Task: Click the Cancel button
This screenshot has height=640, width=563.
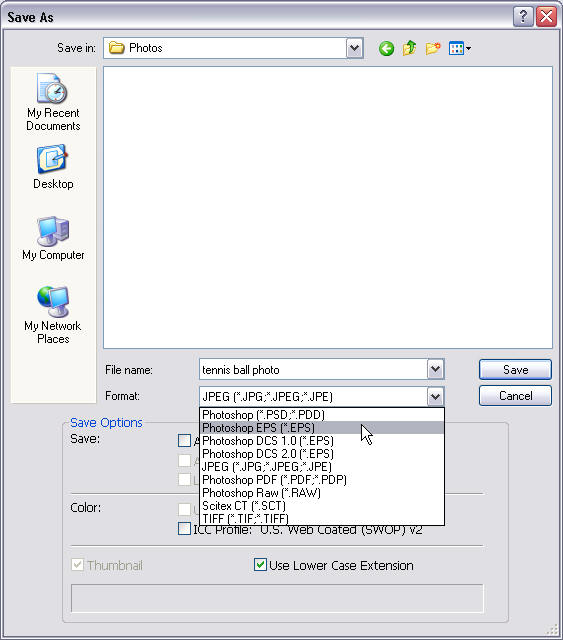Action: pyautogui.click(x=515, y=396)
